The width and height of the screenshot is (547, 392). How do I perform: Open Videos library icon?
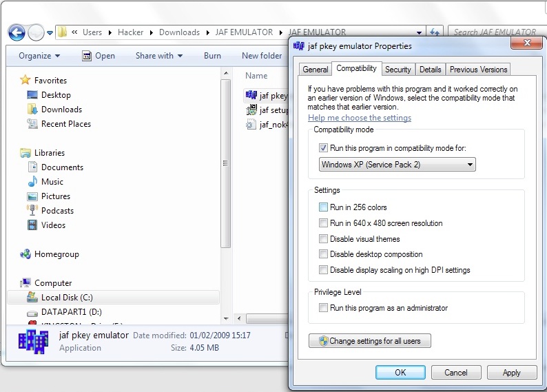coord(32,225)
